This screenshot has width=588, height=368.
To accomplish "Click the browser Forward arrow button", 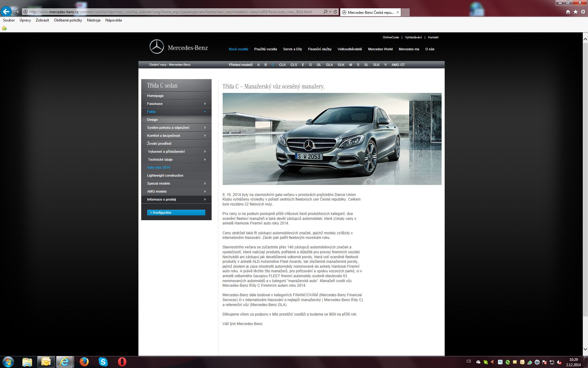I will pos(17,12).
